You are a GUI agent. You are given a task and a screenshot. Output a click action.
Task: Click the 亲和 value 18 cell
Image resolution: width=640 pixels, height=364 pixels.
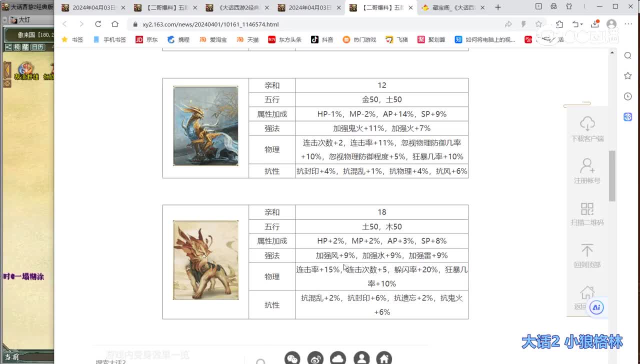[382, 212]
